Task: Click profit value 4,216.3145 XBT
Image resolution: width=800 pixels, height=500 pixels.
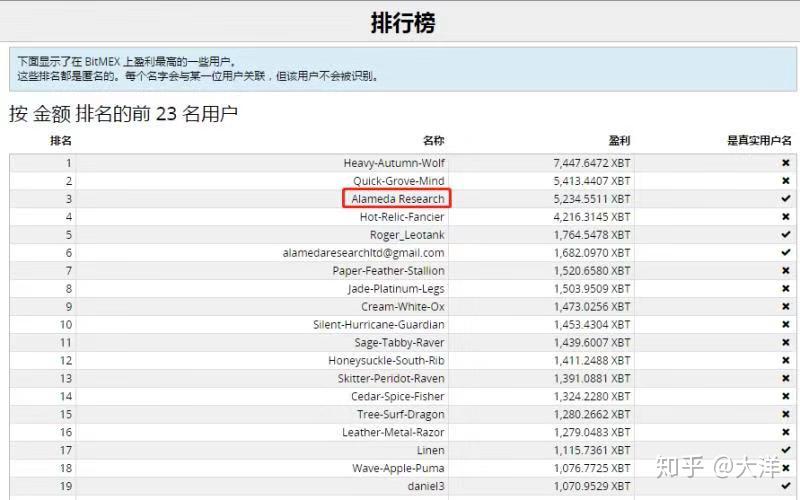Action: [592, 217]
